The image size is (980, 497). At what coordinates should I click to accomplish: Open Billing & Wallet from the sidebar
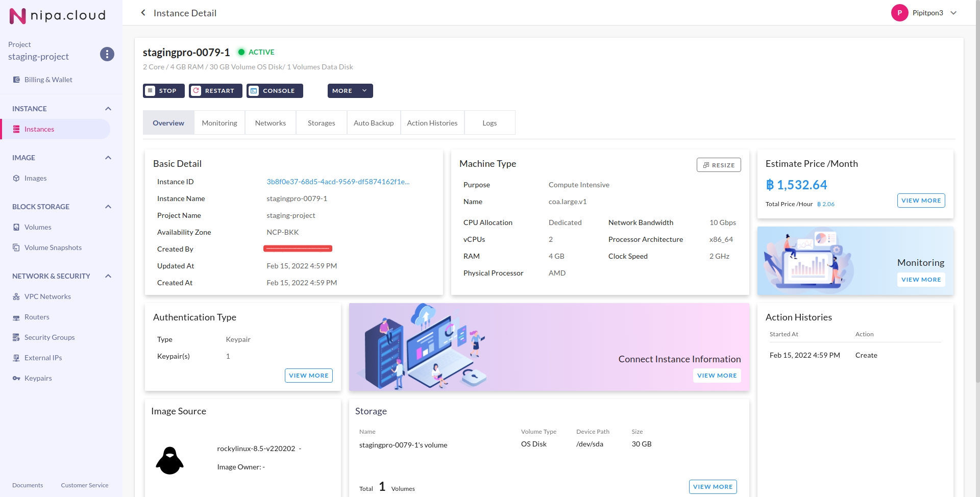pyautogui.click(x=48, y=80)
